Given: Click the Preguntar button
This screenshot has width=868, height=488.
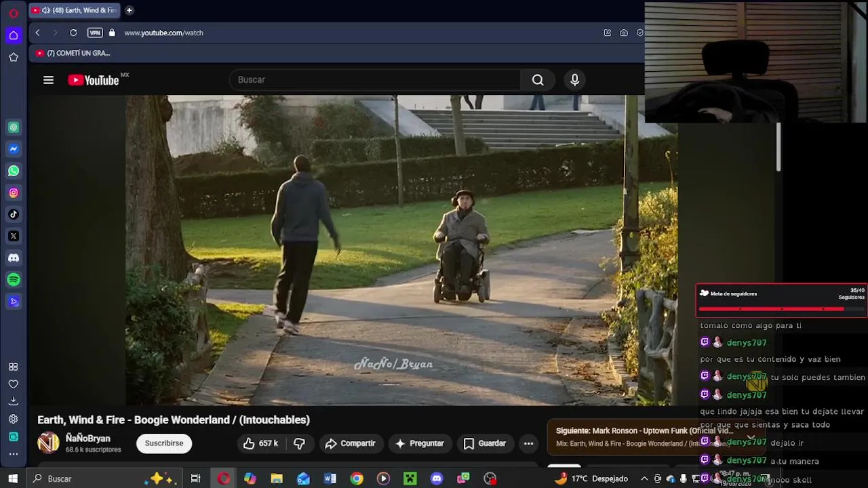Looking at the screenshot, I should coord(419,443).
